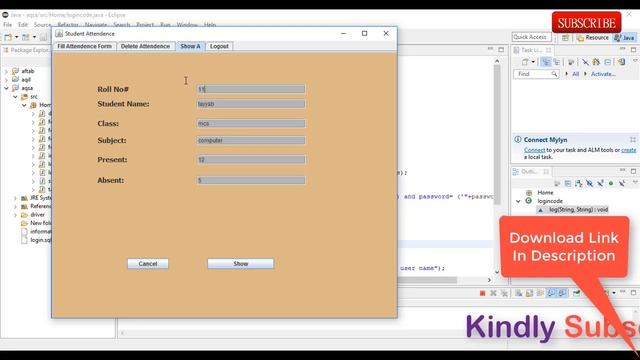This screenshot has width=640, height=360.
Task: Collapse the src folder node
Action: 15,97
